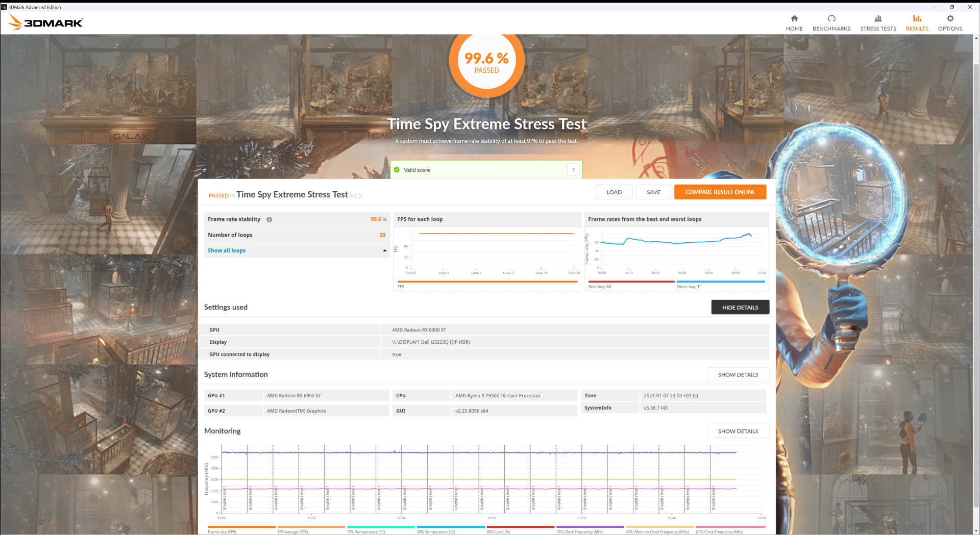Click the 'Settings used' section title
Viewport: 980px width, 535px height.
click(226, 307)
